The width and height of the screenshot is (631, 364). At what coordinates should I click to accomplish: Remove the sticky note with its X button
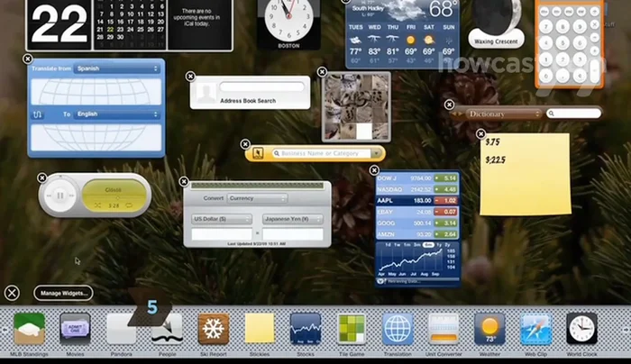click(x=480, y=134)
